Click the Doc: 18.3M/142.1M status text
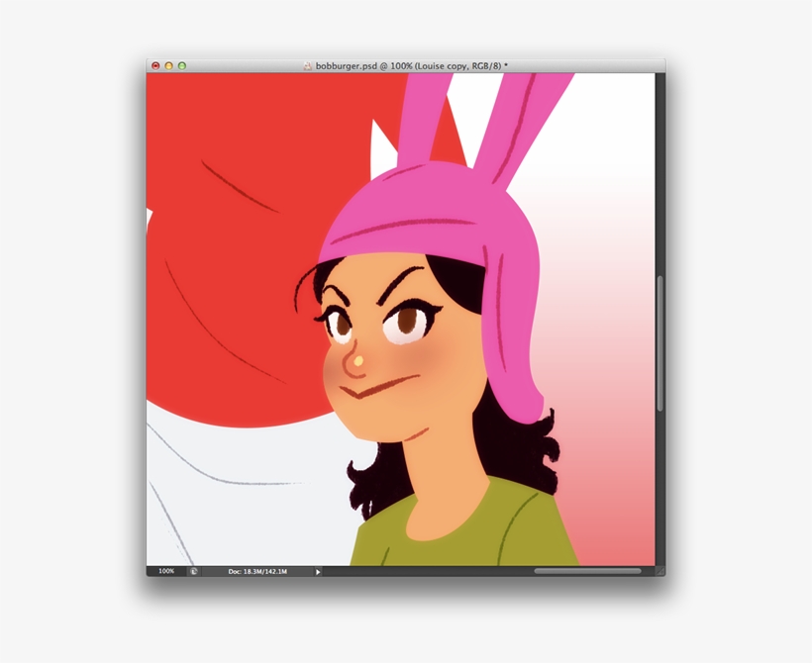The height and width of the screenshot is (663, 812). click(257, 571)
